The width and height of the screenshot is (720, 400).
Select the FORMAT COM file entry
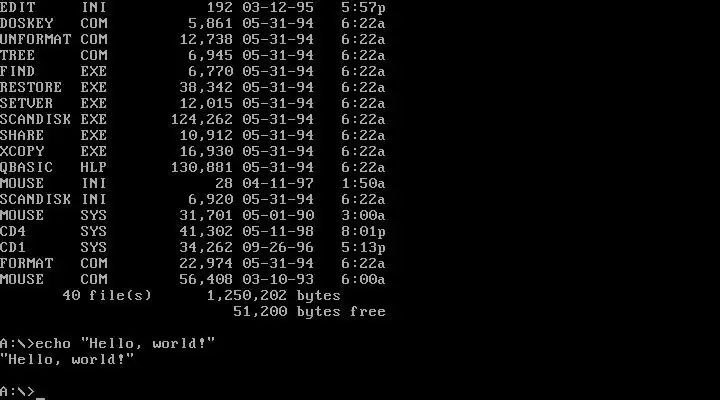click(192, 264)
